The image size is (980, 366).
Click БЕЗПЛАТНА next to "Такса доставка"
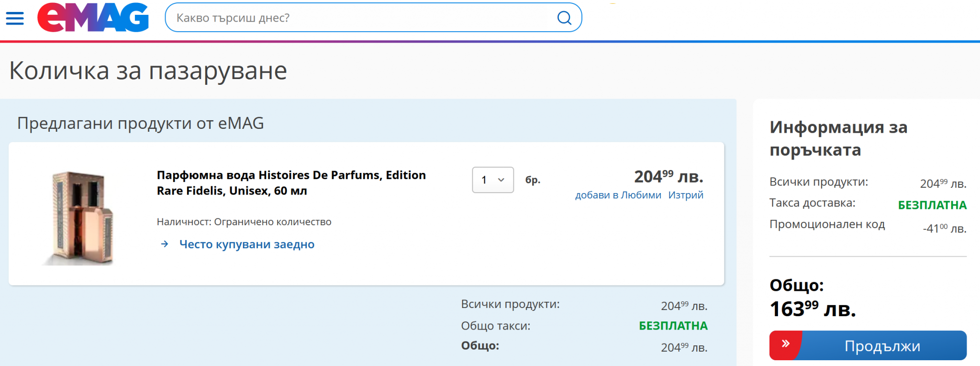coord(932,205)
